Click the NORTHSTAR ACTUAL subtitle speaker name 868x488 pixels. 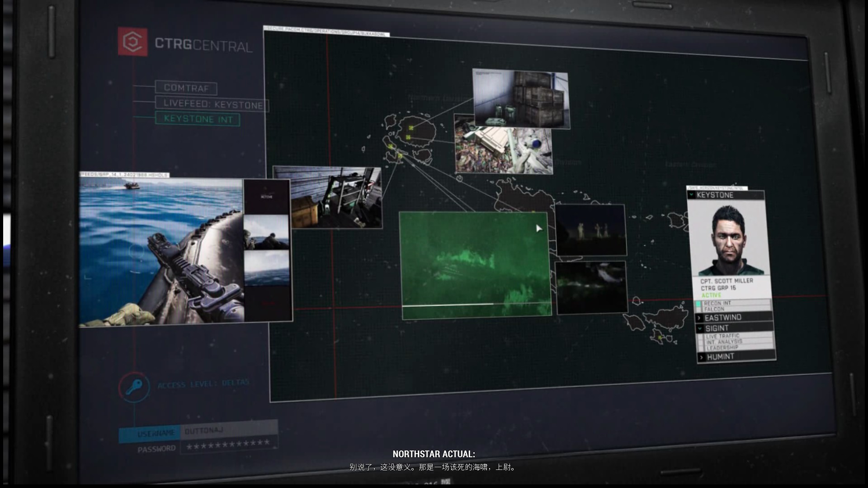click(x=434, y=454)
